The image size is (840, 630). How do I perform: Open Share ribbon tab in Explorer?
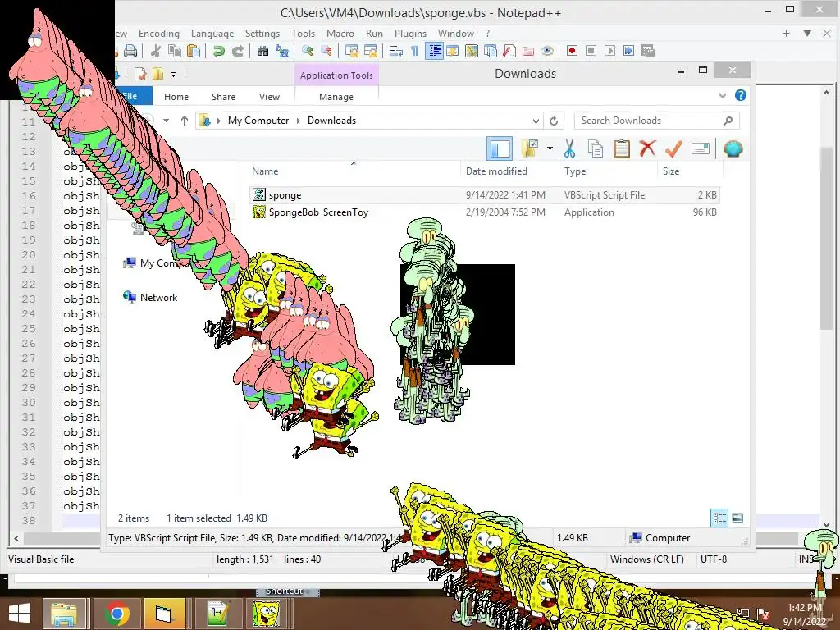(223, 97)
